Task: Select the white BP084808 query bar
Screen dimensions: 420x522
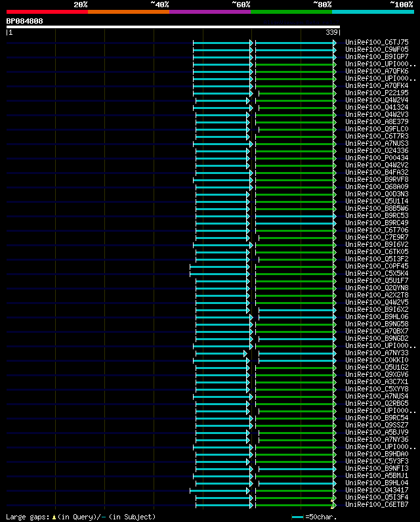Action: point(173,27)
